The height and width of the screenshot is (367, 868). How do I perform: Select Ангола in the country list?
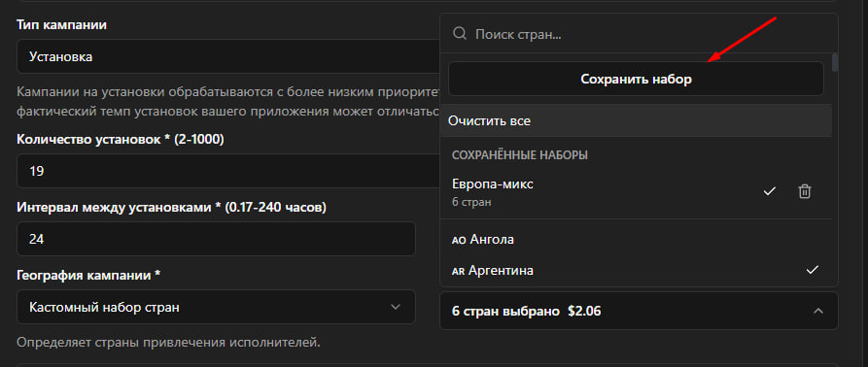(x=636, y=239)
